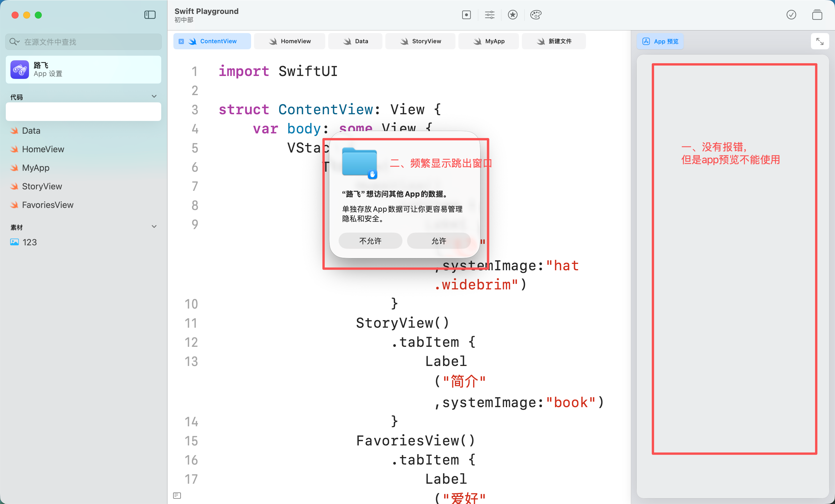
Task: Close the ContentView tab via x
Action: click(x=181, y=41)
